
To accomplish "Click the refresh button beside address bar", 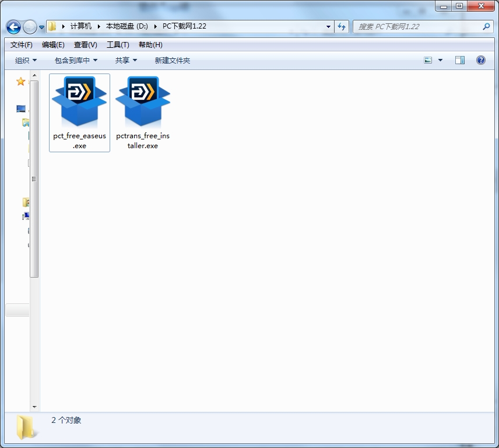I will click(342, 26).
